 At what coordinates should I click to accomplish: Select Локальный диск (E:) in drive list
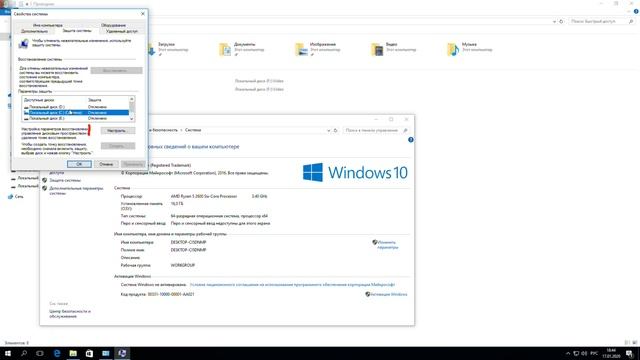pyautogui.click(x=76, y=118)
